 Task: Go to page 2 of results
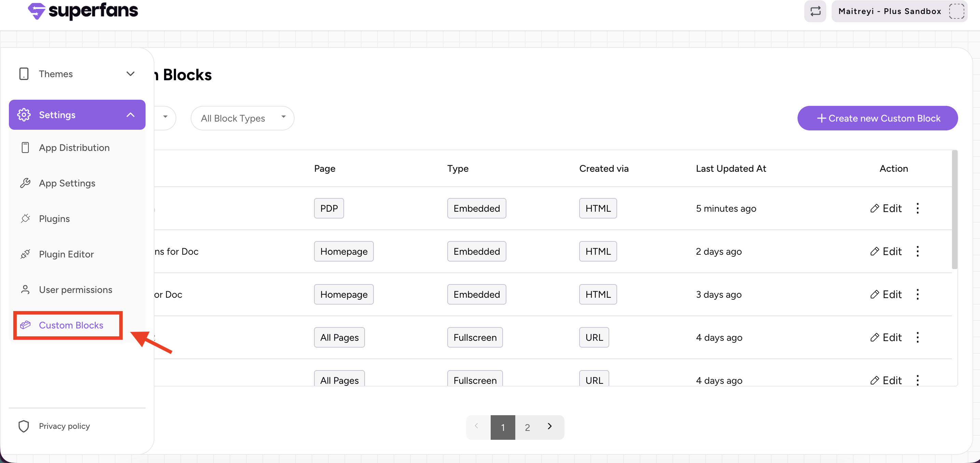coord(527,427)
